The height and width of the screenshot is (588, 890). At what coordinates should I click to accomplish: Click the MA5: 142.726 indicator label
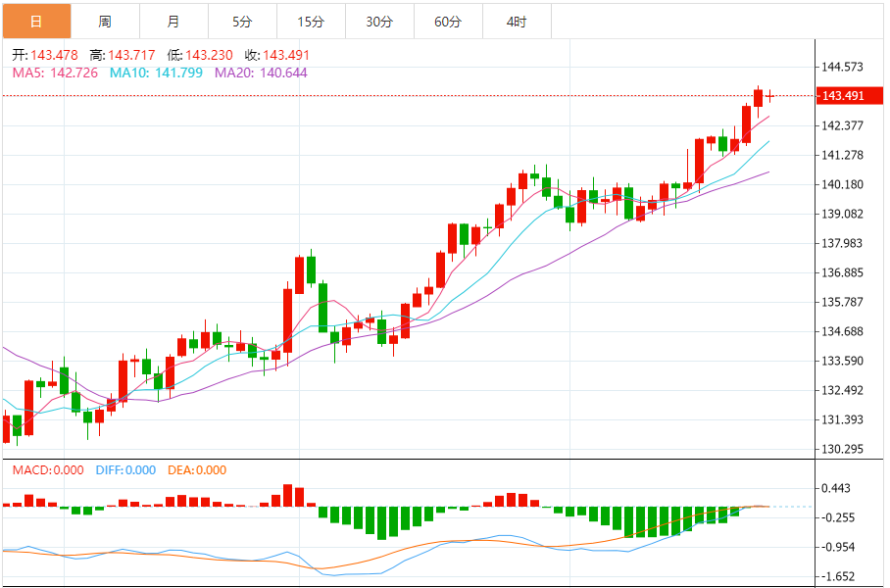point(55,73)
